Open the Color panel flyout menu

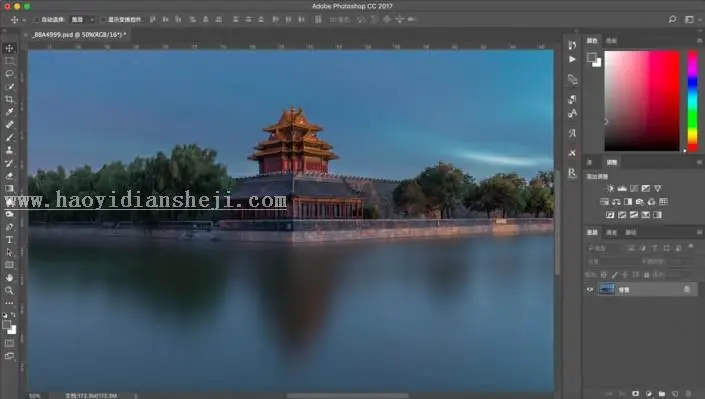(699, 40)
